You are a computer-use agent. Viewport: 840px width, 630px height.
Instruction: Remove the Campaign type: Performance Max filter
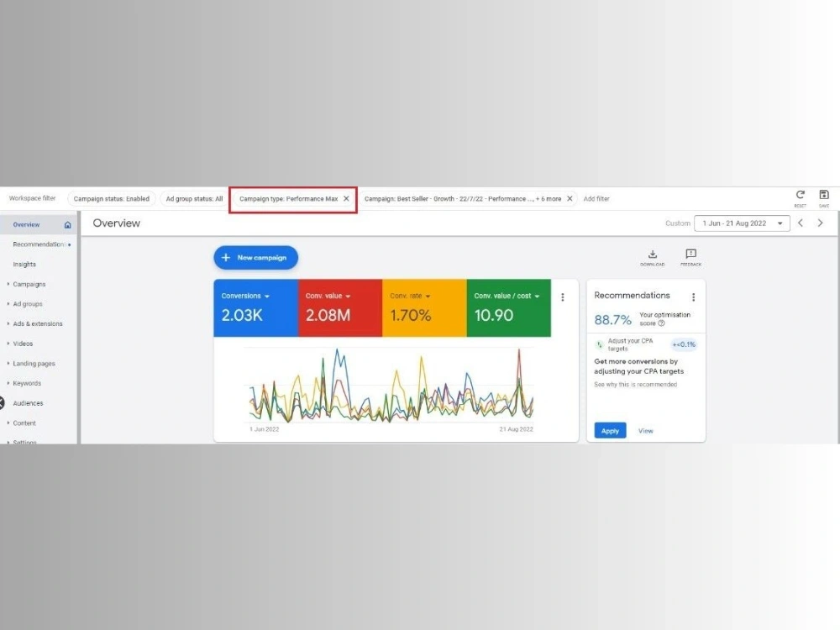click(346, 199)
